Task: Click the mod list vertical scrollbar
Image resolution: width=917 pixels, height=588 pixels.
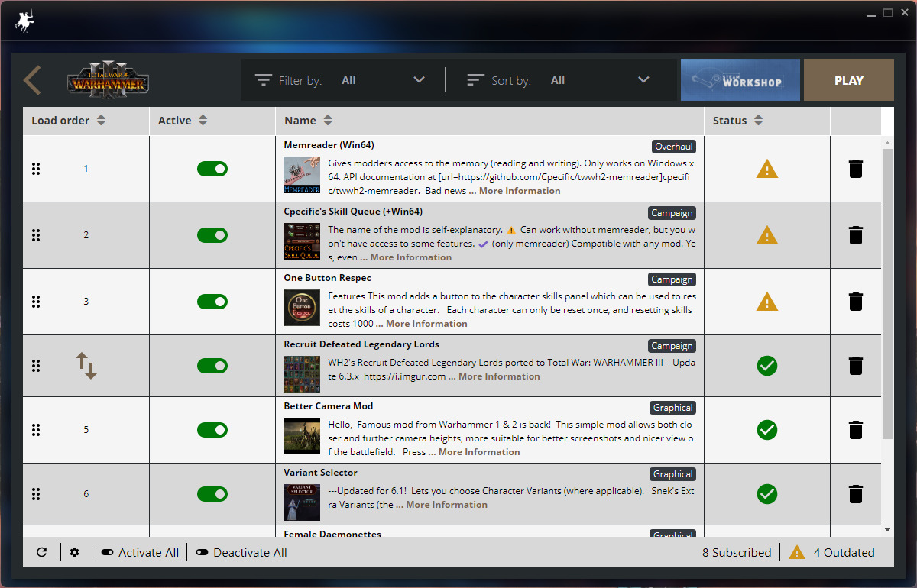Action: 887,294
